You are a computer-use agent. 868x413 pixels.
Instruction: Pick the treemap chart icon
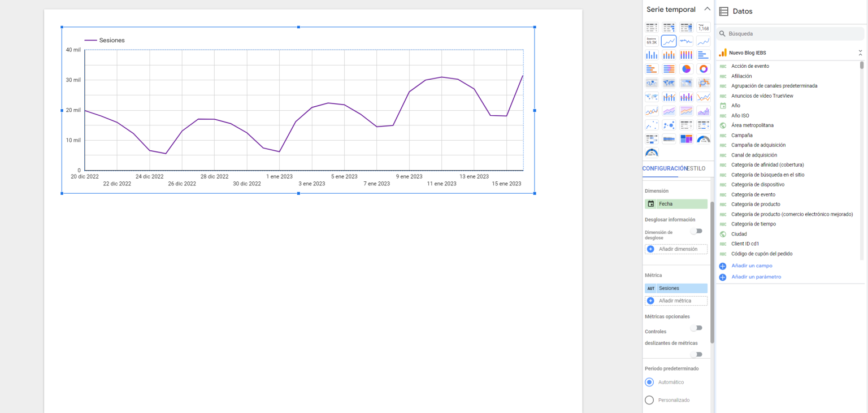click(686, 139)
